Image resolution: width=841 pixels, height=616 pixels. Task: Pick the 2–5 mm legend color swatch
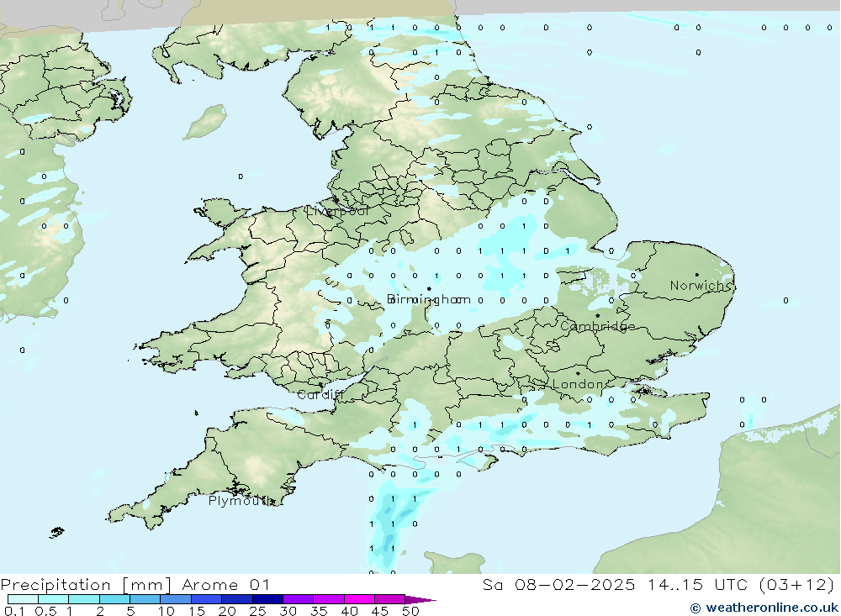point(114,599)
